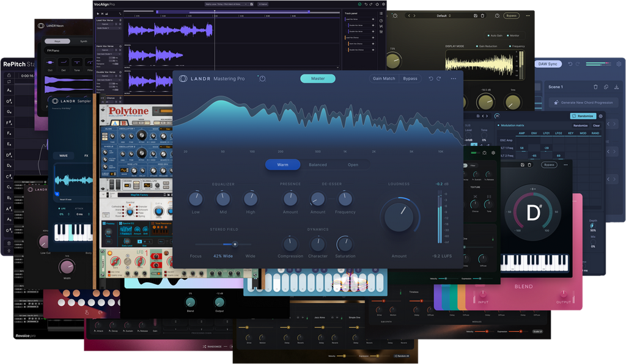This screenshot has width=626, height=364.
Task: Select the Open mastering style
Action: pos(353,165)
